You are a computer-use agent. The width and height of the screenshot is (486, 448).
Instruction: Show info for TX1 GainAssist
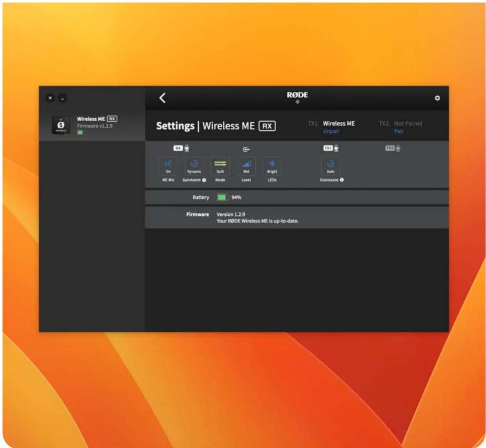[342, 180]
